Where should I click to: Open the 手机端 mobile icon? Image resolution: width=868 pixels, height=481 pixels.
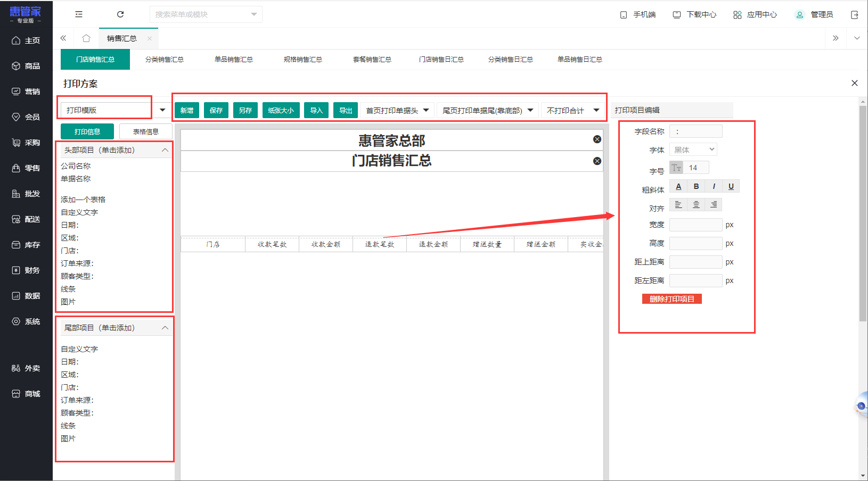click(x=624, y=15)
